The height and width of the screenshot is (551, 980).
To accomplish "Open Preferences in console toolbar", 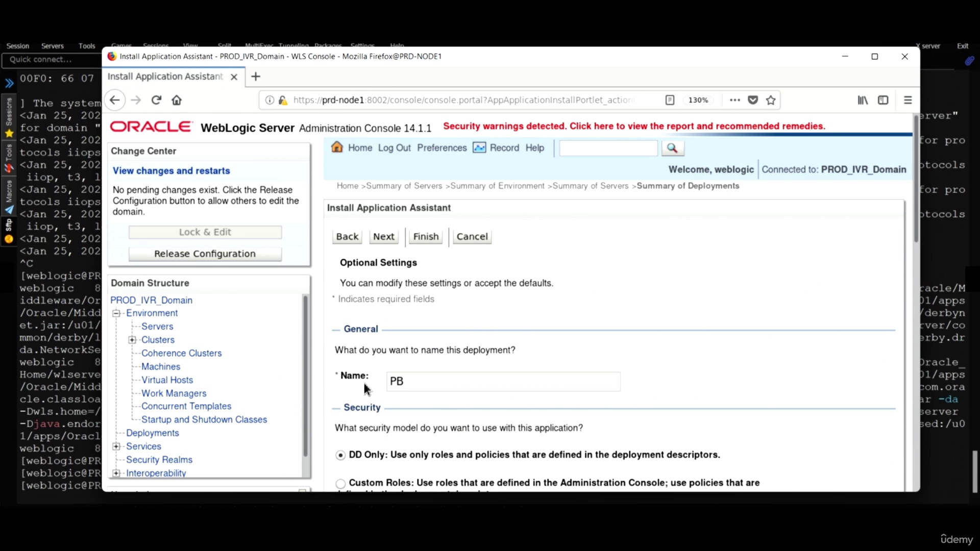I will [x=442, y=148].
